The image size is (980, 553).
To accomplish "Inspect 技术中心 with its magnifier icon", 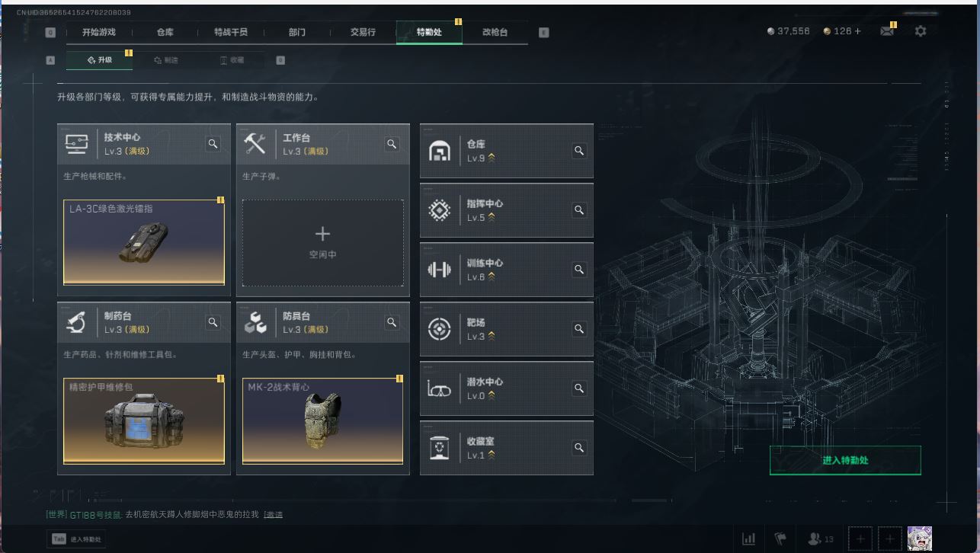I will (213, 144).
